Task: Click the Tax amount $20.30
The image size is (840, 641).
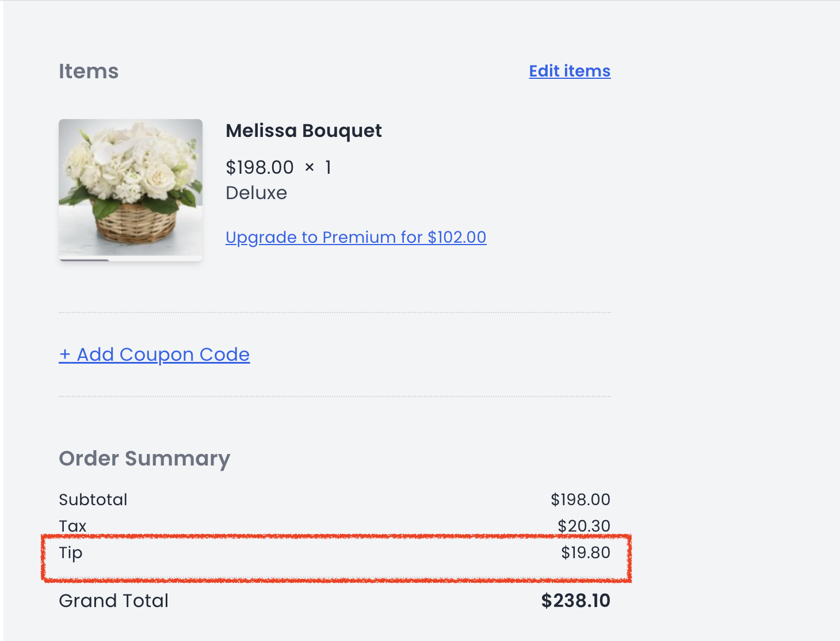Action: coord(584,526)
